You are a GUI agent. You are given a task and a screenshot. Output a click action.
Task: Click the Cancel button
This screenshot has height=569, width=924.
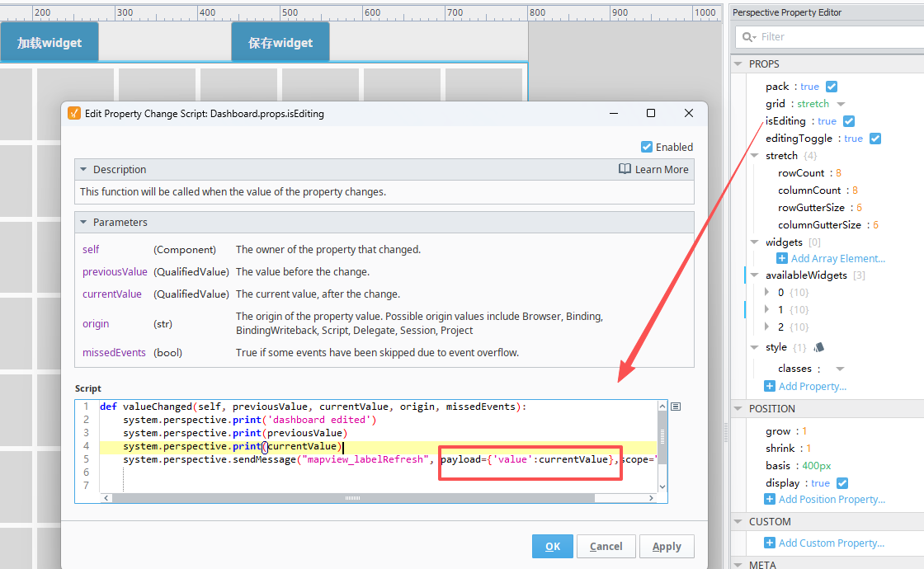pos(606,546)
